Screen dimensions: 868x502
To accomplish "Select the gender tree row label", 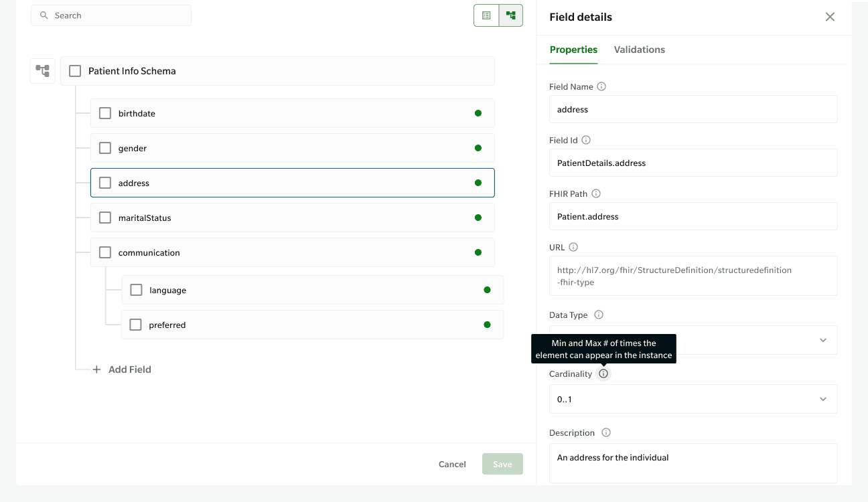I will pyautogui.click(x=133, y=149).
